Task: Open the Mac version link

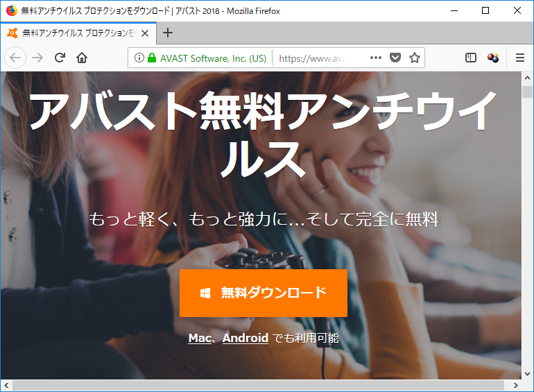Action: coord(200,338)
